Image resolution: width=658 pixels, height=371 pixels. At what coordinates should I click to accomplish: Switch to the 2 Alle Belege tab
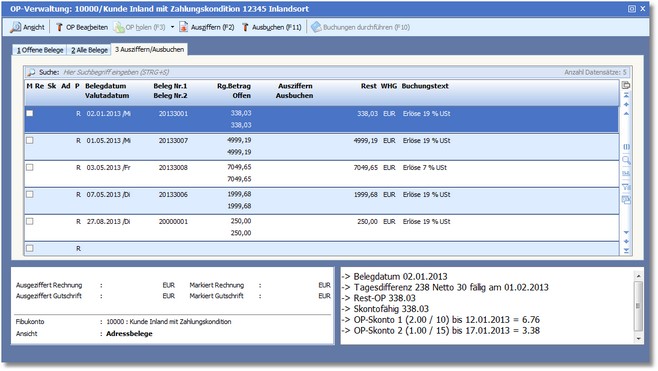[89, 50]
